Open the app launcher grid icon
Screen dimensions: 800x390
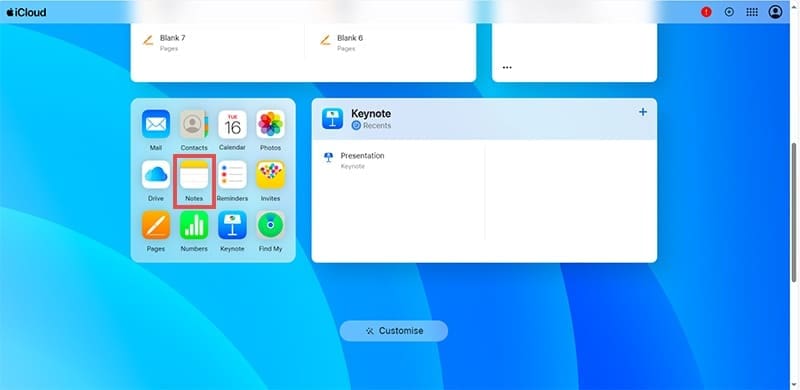coord(752,12)
